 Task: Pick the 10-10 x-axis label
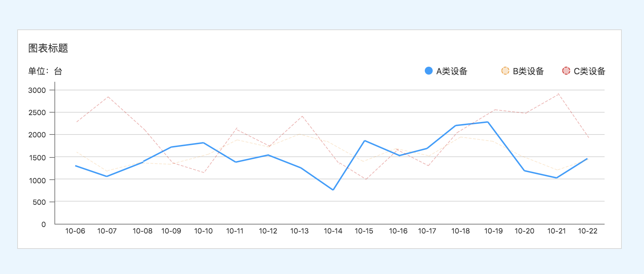tap(203, 231)
